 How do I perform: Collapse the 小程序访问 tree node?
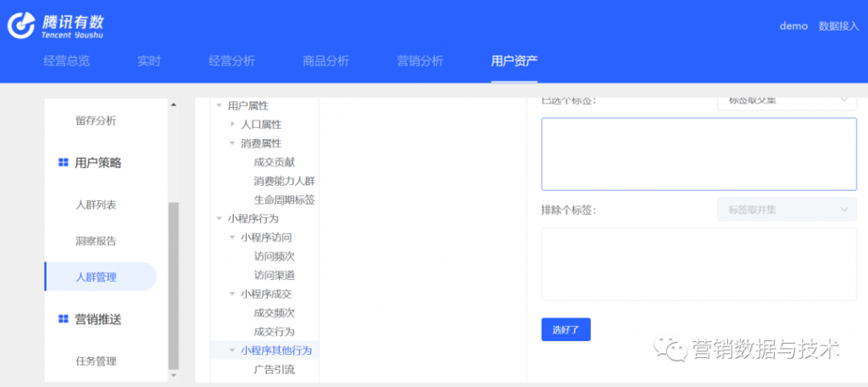pyautogui.click(x=233, y=238)
